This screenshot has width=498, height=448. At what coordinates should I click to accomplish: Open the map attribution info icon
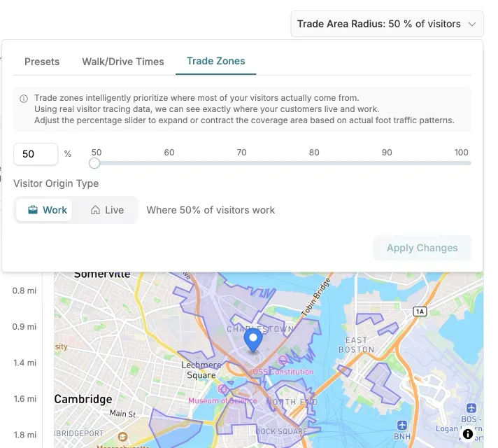tap(467, 434)
